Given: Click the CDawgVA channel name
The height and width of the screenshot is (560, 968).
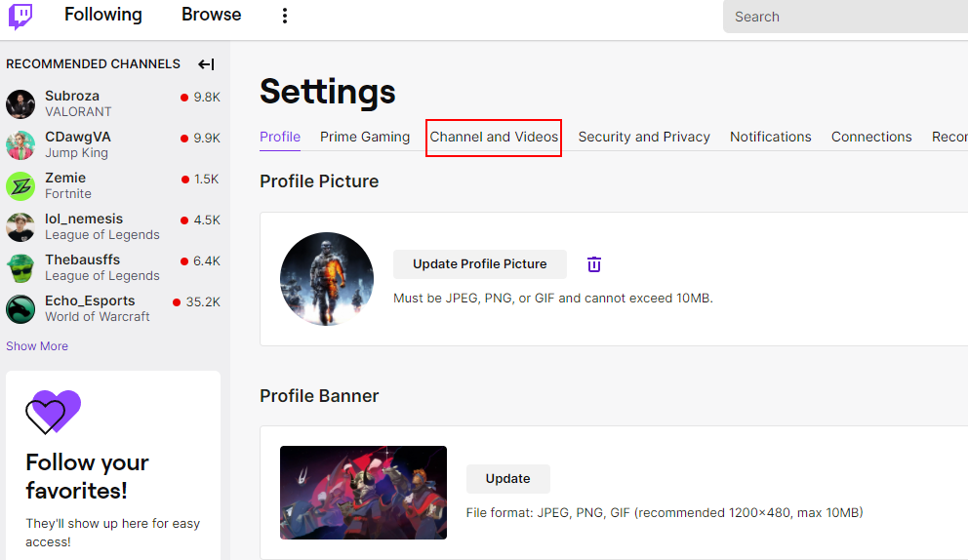Looking at the screenshot, I should click(78, 137).
